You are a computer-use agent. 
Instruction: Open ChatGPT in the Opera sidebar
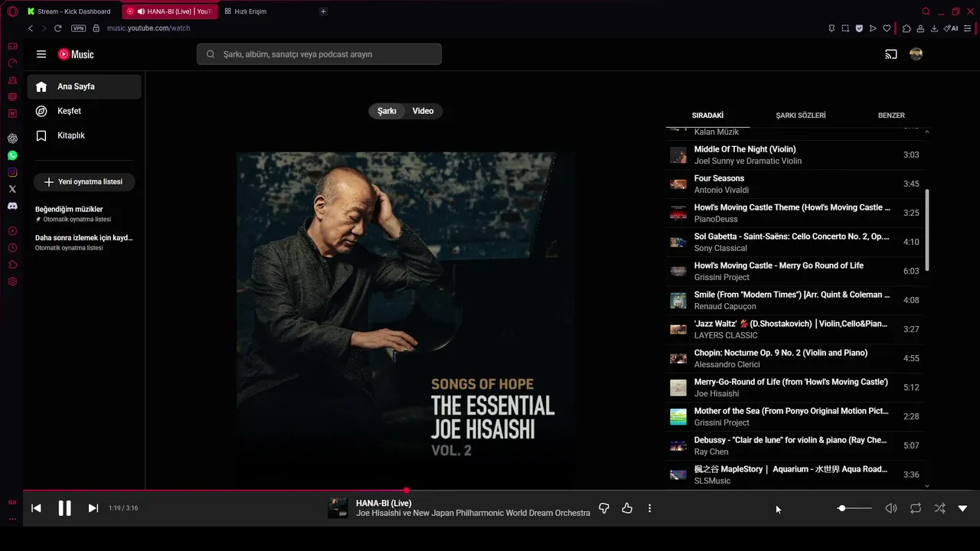pyautogui.click(x=12, y=139)
